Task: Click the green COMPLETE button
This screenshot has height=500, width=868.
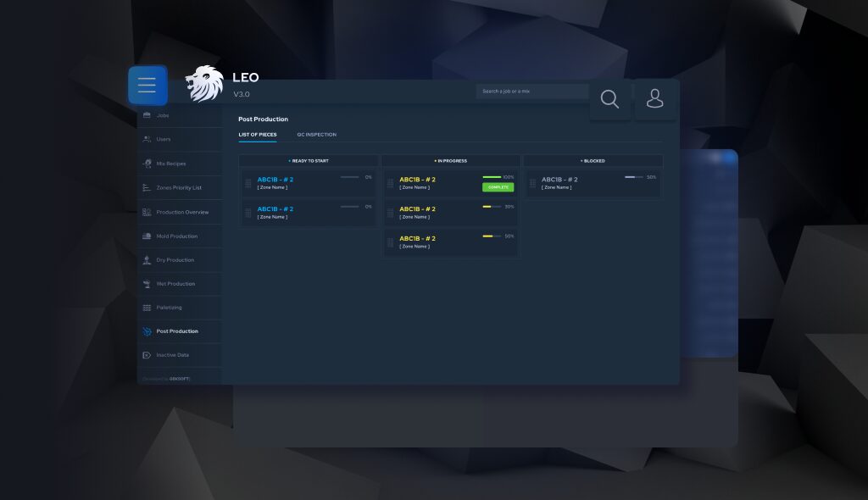Action: [x=498, y=187]
